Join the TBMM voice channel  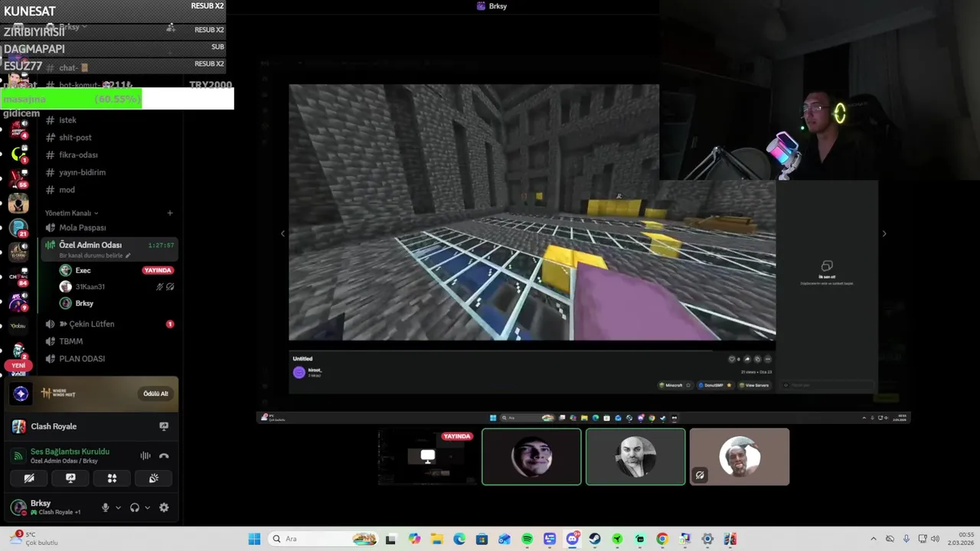click(x=109, y=341)
